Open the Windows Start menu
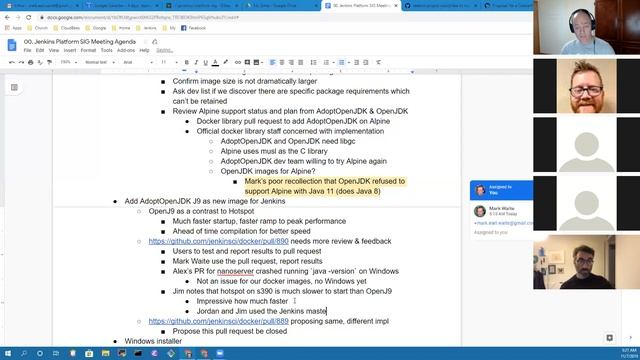 7,353
